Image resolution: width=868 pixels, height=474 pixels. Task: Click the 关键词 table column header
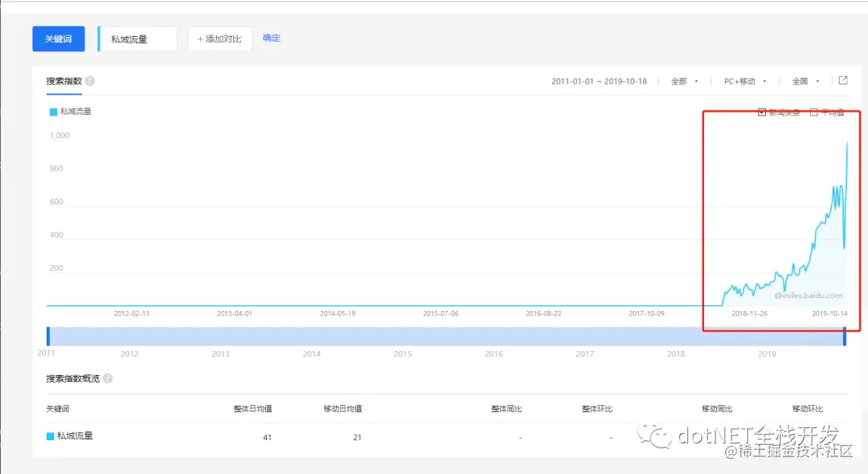click(x=58, y=409)
